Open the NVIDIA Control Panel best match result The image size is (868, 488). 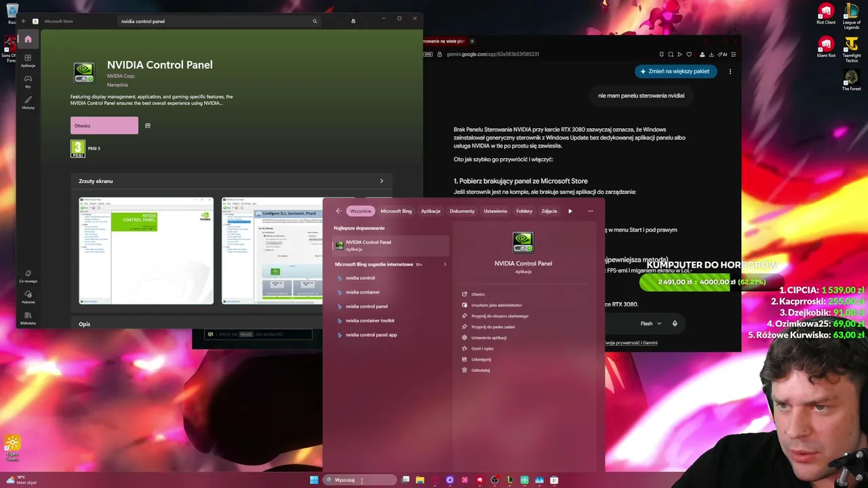(390, 245)
